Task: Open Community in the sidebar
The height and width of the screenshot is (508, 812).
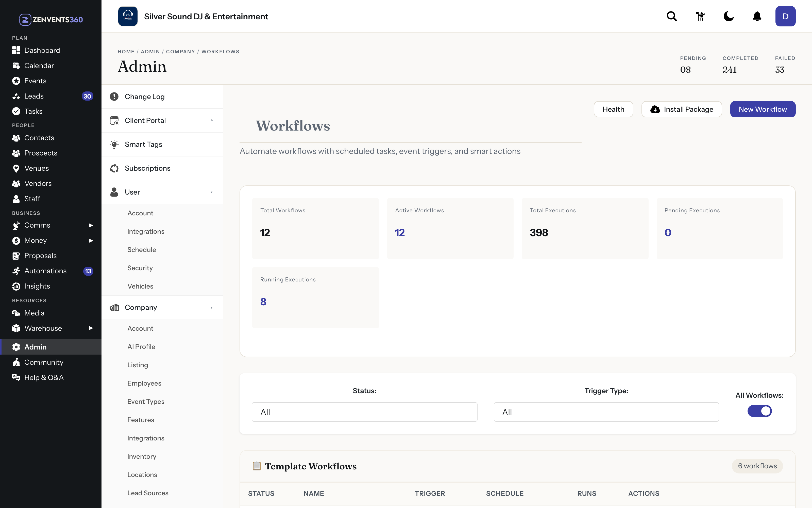Action: click(x=51, y=362)
